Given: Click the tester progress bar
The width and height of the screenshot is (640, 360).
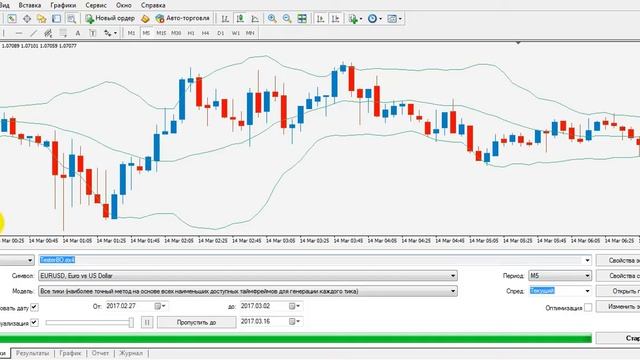Looking at the screenshot, I should [x=296, y=338].
